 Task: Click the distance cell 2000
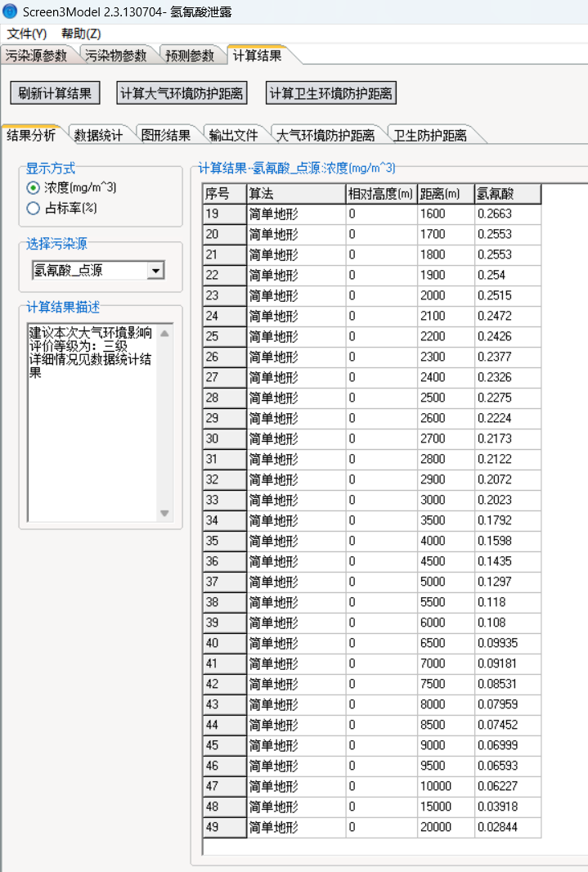click(446, 295)
